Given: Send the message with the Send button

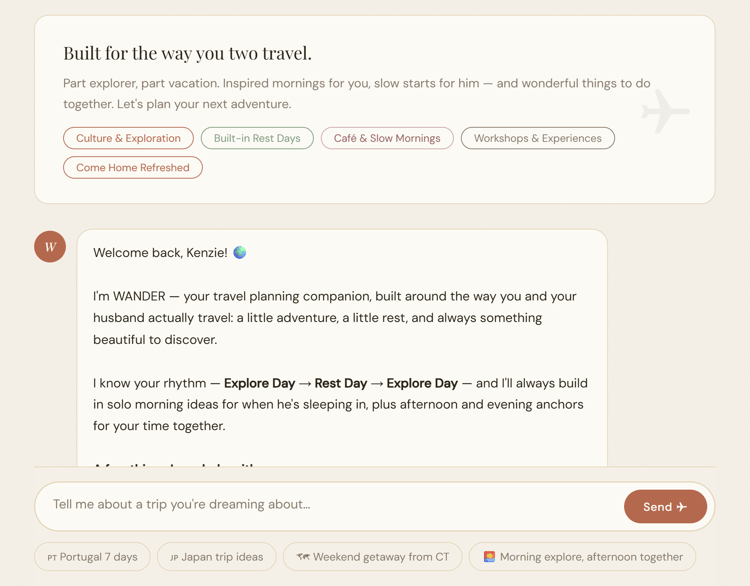Looking at the screenshot, I should (665, 507).
